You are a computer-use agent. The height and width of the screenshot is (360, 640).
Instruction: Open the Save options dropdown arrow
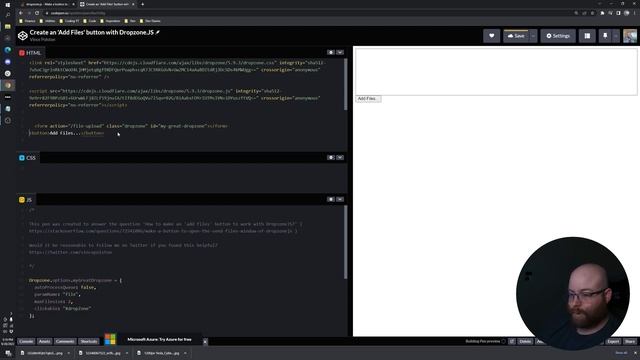(x=533, y=36)
